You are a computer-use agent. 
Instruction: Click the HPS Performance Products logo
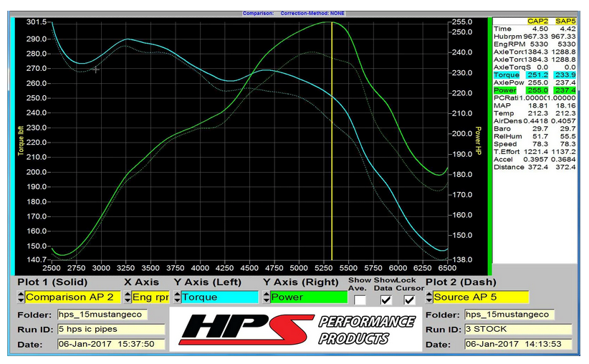296,330
